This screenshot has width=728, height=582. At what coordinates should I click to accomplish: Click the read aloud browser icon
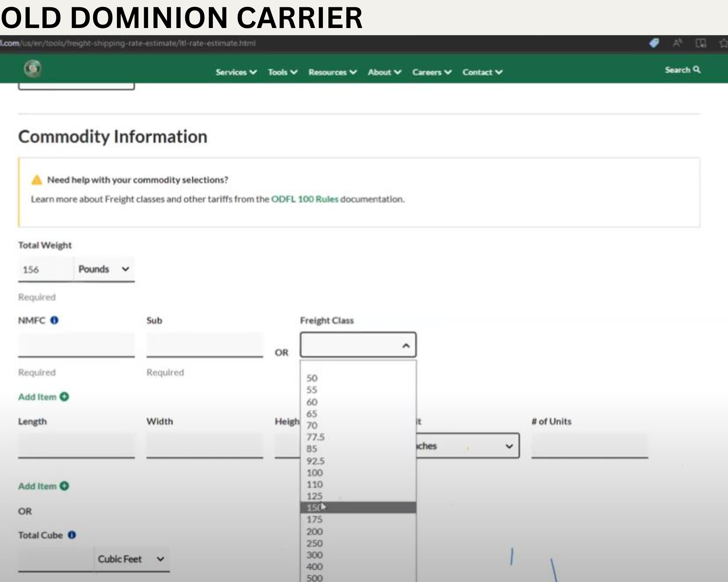click(x=677, y=43)
